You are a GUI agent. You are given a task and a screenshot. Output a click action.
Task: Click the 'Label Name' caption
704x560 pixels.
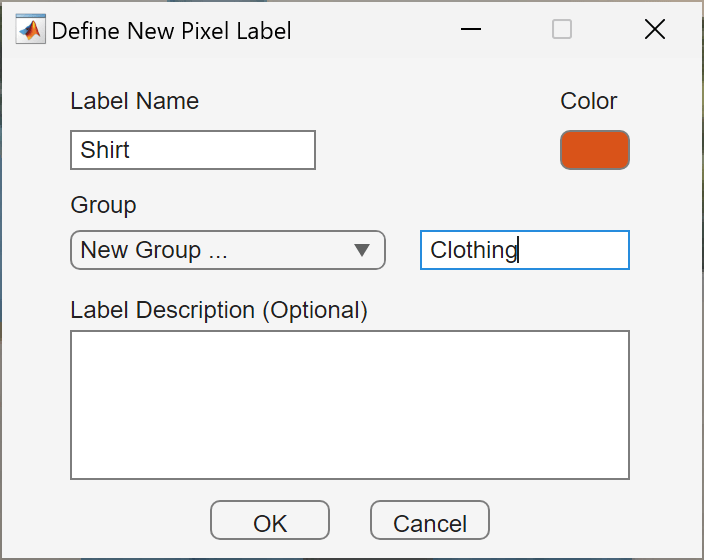tap(135, 101)
